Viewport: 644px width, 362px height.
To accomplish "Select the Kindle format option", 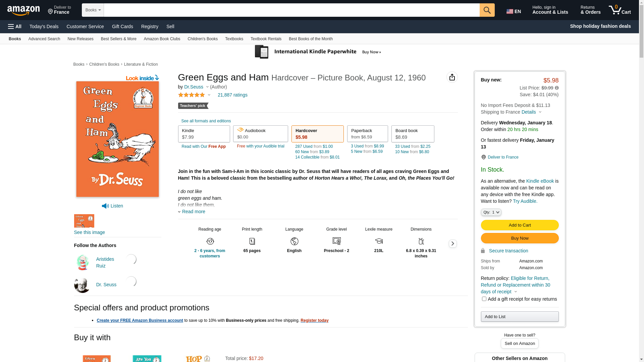I will pyautogui.click(x=204, y=134).
